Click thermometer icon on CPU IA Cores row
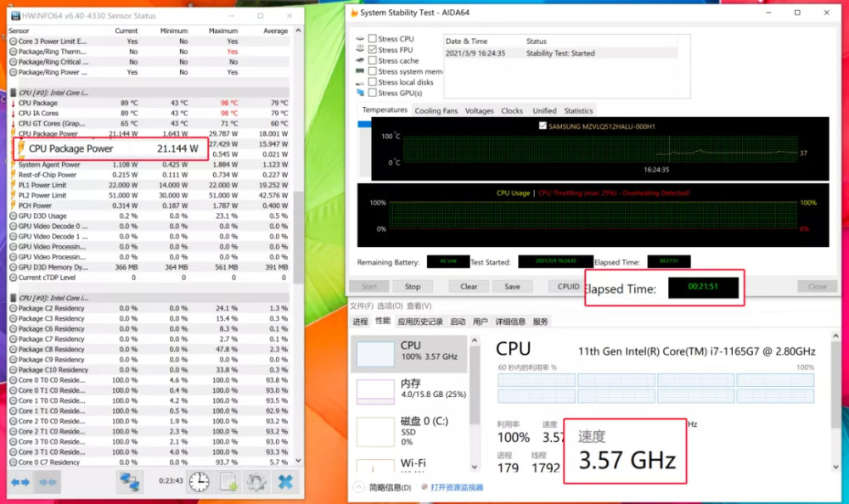Viewport: 849px width, 504px height. point(13,113)
